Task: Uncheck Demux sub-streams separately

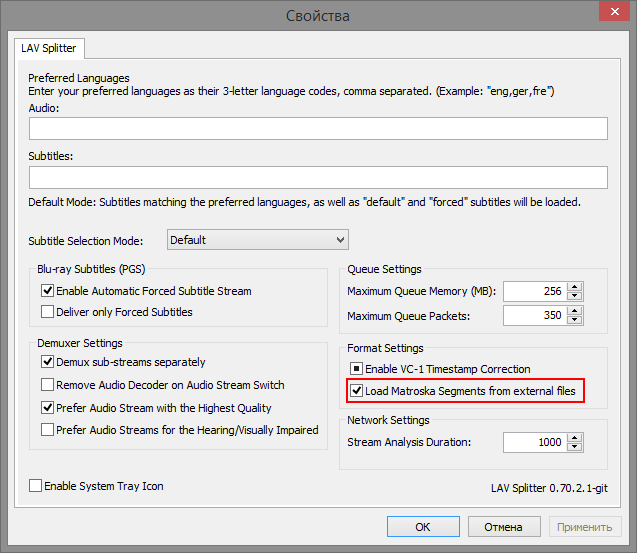Action: pyautogui.click(x=48, y=362)
